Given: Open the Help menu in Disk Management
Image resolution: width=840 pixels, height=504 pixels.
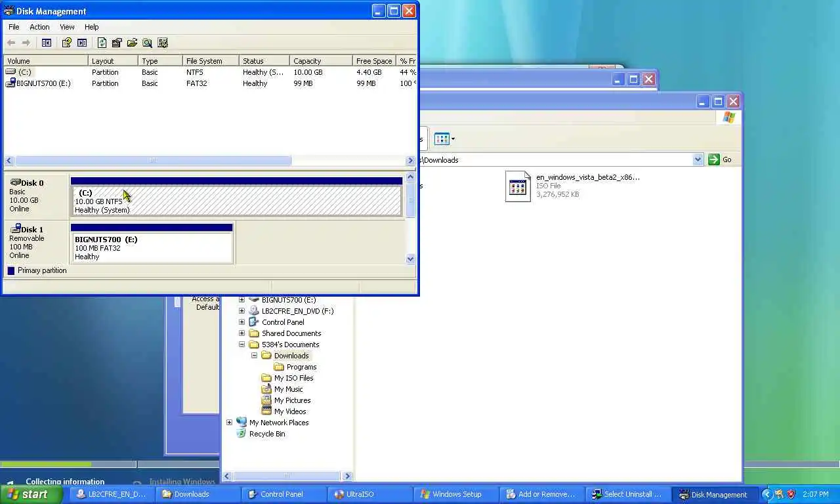Looking at the screenshot, I should [x=91, y=27].
